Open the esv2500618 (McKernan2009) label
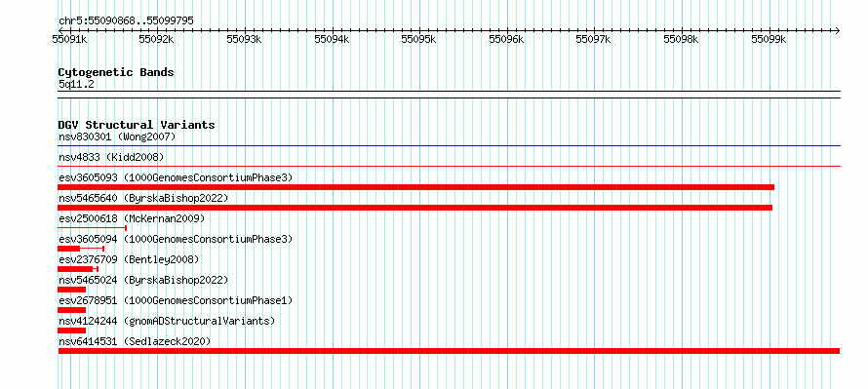The height and width of the screenshot is (389, 868). 132,218
